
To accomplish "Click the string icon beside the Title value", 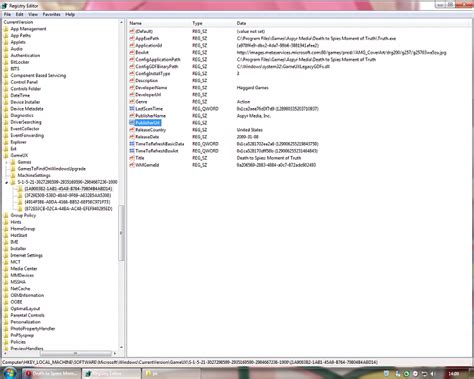I will [132, 158].
